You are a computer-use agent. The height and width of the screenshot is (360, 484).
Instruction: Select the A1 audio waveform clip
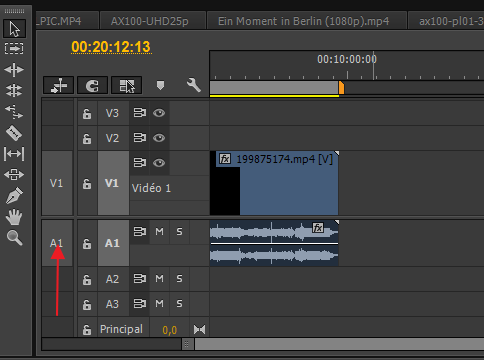274,243
